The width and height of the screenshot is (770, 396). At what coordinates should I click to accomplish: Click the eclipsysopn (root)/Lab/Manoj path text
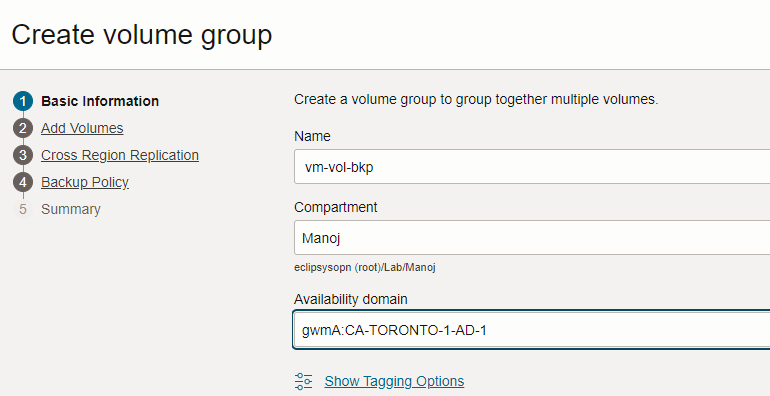pyautogui.click(x=365, y=268)
